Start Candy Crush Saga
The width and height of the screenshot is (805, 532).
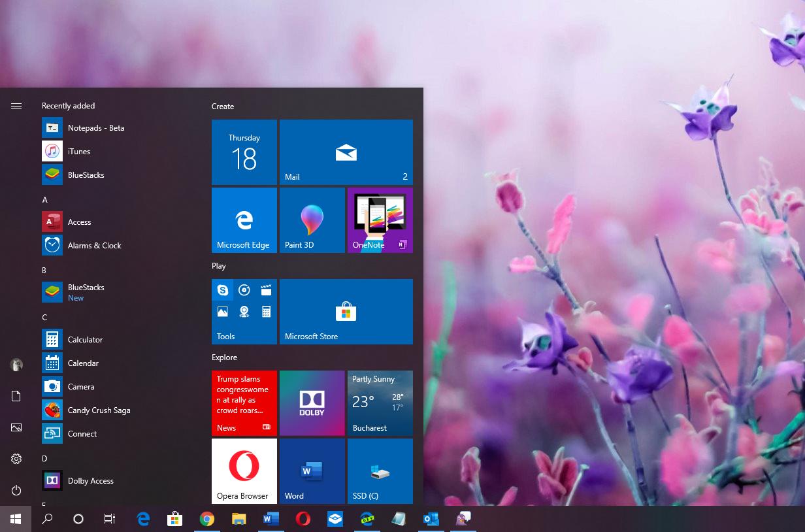[x=118, y=410]
